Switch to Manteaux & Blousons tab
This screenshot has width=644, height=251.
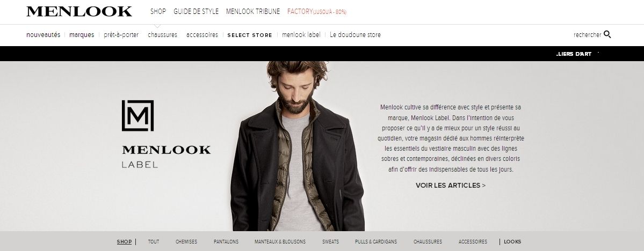(x=280, y=242)
